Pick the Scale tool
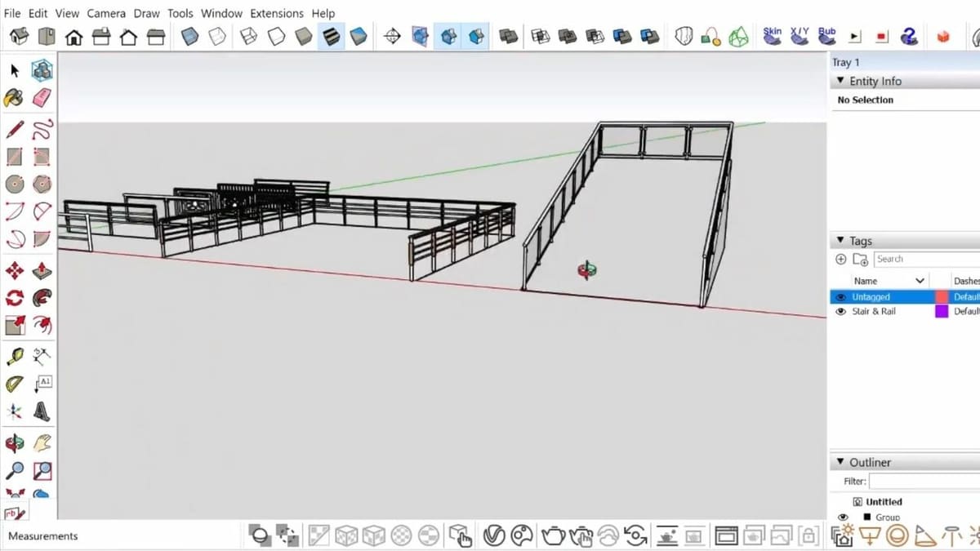This screenshot has width=980, height=551. coord(14,326)
